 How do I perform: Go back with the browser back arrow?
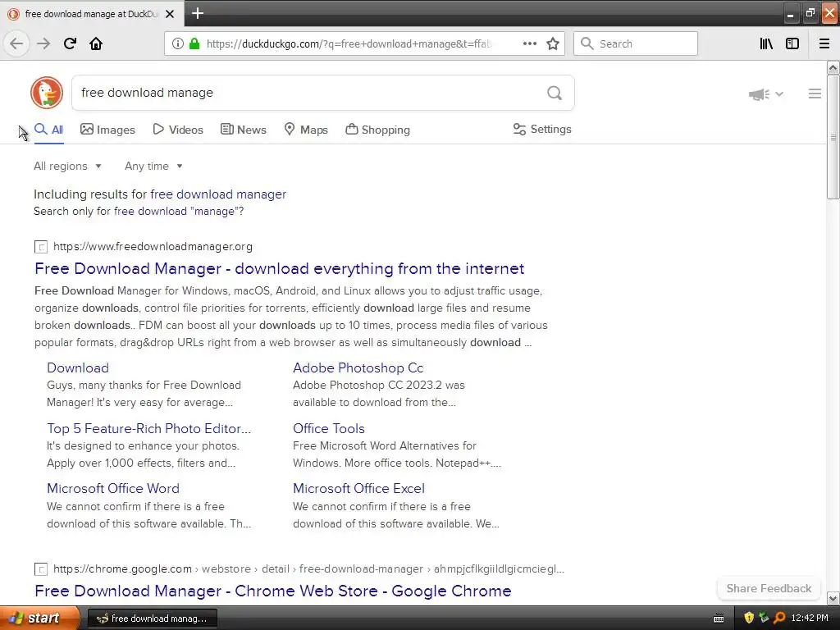tap(16, 43)
